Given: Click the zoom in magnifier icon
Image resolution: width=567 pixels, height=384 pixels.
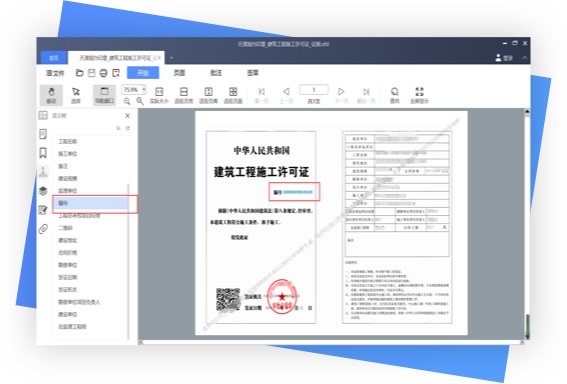Looking at the screenshot, I should coord(140,102).
